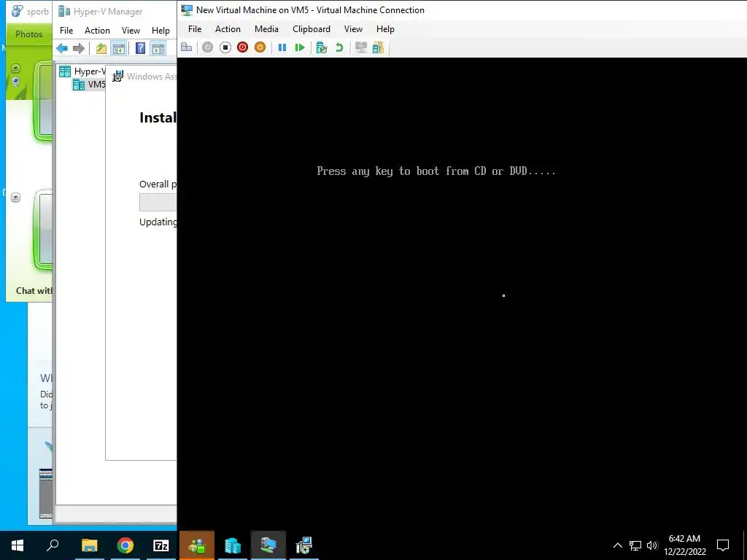The width and height of the screenshot is (747, 560).
Task: Open taskbar Search
Action: [x=53, y=545]
